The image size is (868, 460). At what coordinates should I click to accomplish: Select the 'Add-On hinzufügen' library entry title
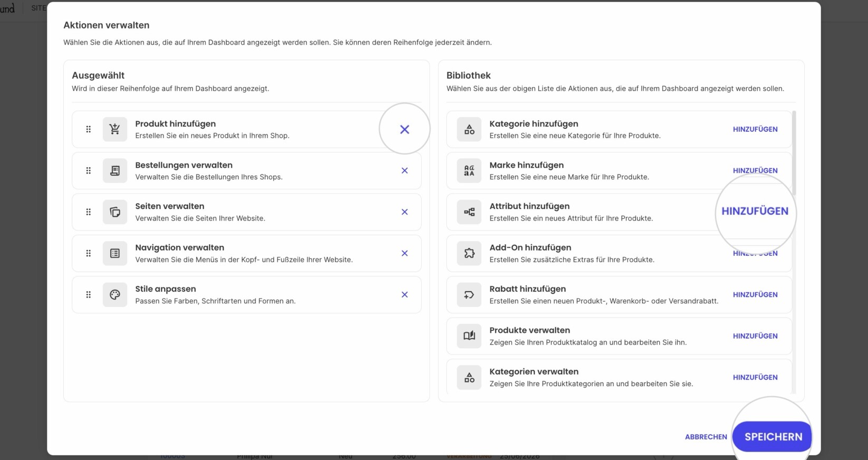pyautogui.click(x=530, y=248)
